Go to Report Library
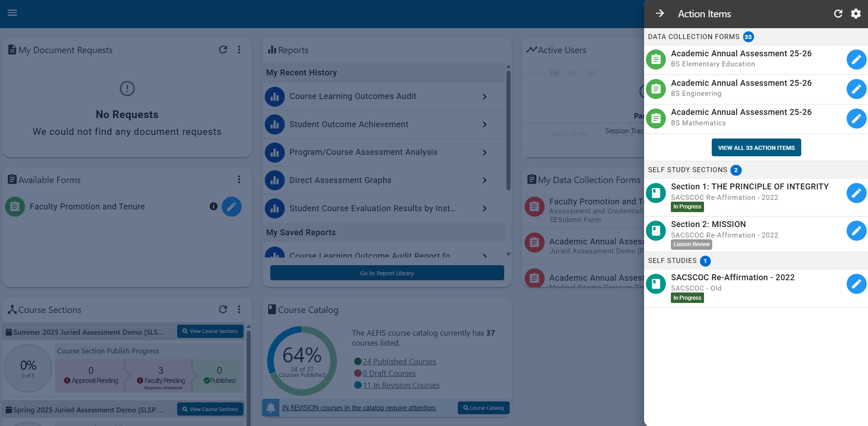Viewport: 868px width, 426px height. click(x=387, y=273)
